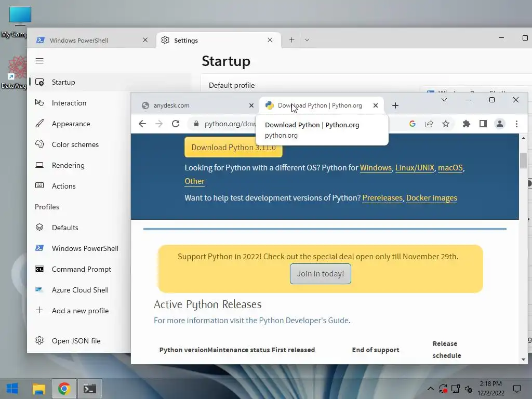This screenshot has height=399, width=532.
Task: Click scrollbar up arrow in Chrome
Action: click(x=523, y=138)
